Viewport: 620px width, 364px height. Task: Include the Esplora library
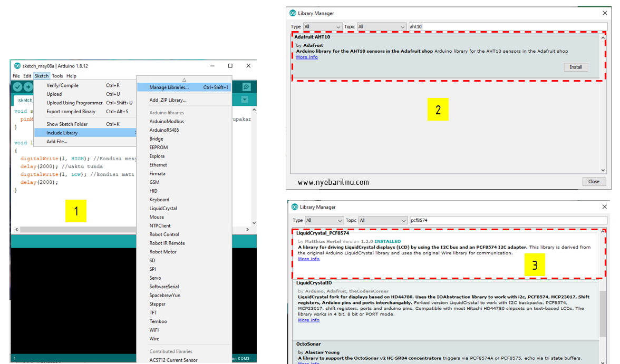[x=157, y=156]
